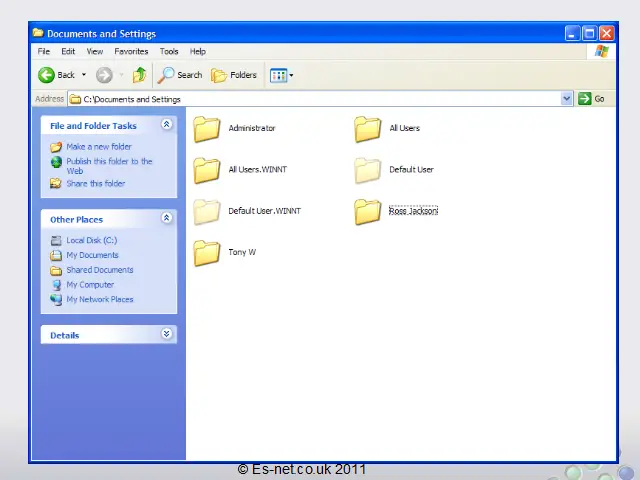Screen dimensions: 640x480
Task: Click the Local Disk drive icon
Action: pos(56,240)
